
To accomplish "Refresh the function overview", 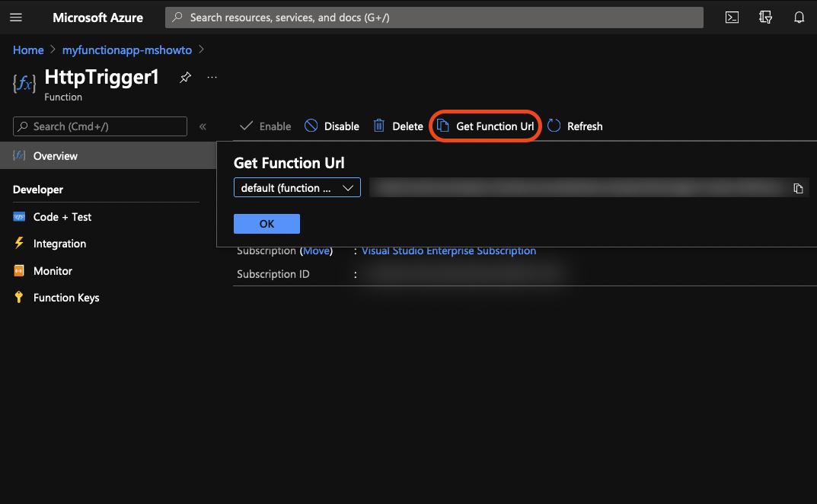I will coord(575,126).
